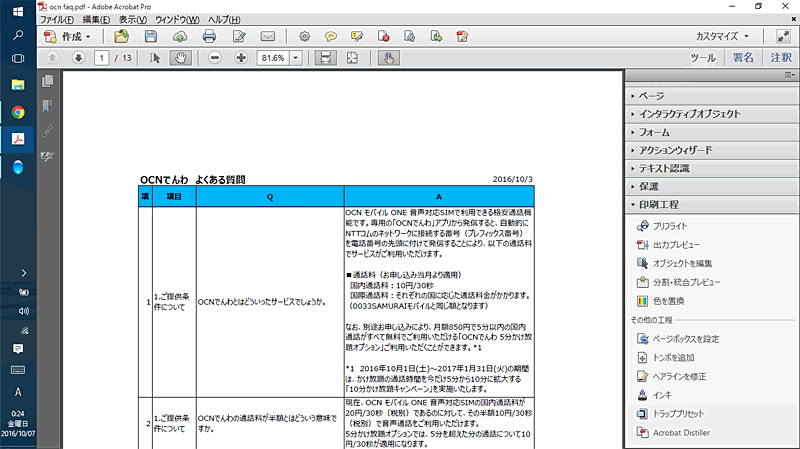Open 色を置換 tool

(x=661, y=301)
